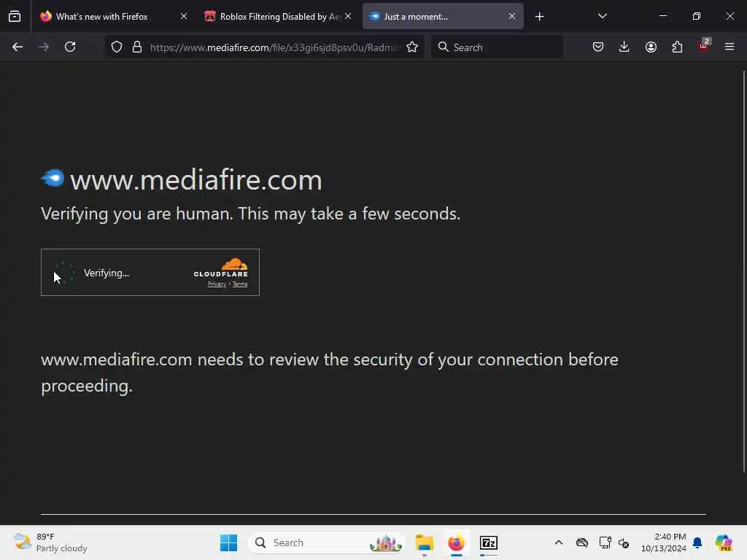Open Firefox View recent browsing icon

point(15,16)
